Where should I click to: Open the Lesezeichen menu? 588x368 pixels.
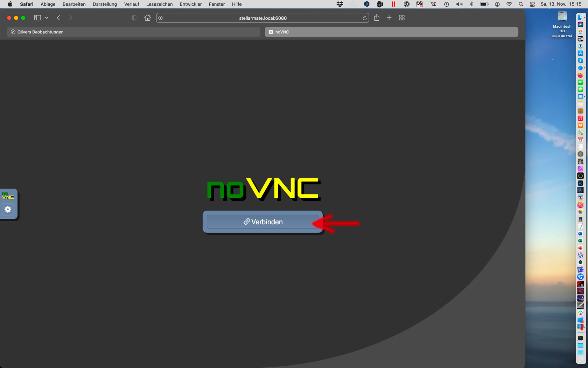tap(159, 4)
